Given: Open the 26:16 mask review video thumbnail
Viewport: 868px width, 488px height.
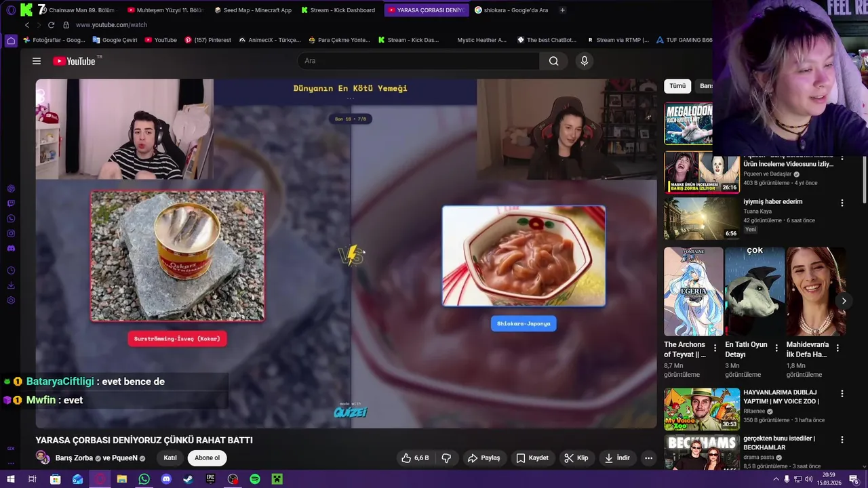Looking at the screenshot, I should [702, 173].
